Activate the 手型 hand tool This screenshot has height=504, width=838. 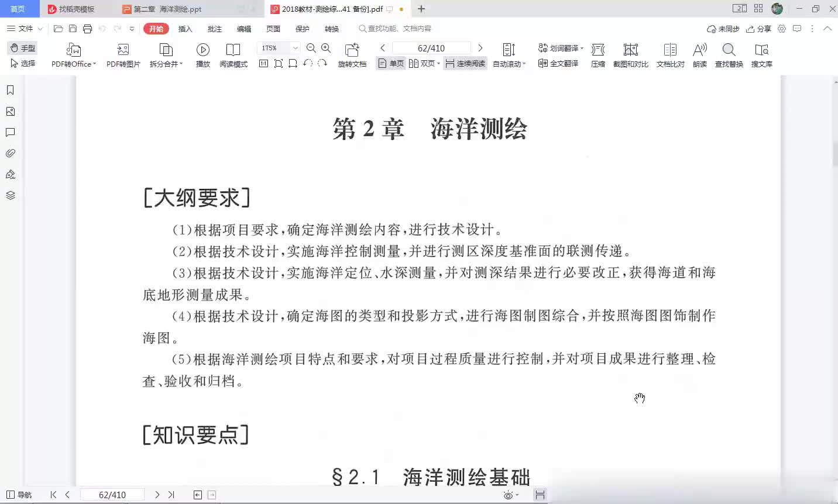(x=23, y=48)
